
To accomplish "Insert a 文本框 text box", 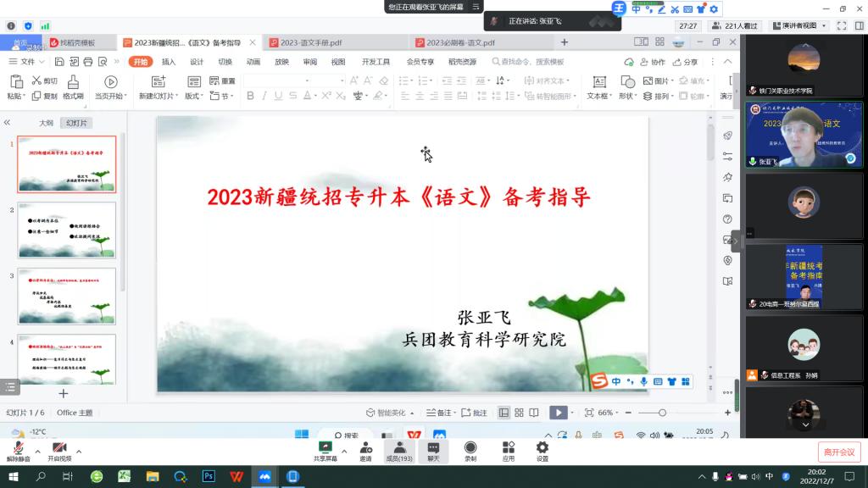I will tap(598, 82).
